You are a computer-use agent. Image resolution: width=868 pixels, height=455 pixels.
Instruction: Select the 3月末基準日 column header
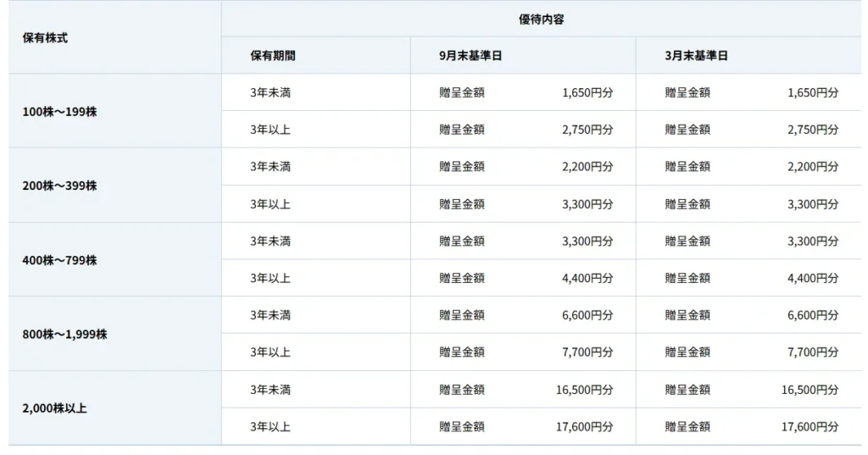[x=696, y=56]
